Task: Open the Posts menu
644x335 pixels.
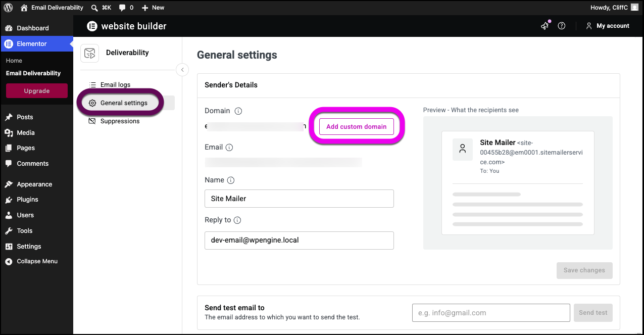Action: point(36,117)
